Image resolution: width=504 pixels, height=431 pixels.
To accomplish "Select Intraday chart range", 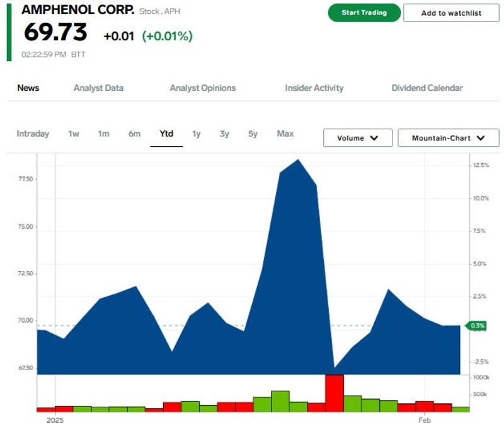I will click(x=33, y=134).
